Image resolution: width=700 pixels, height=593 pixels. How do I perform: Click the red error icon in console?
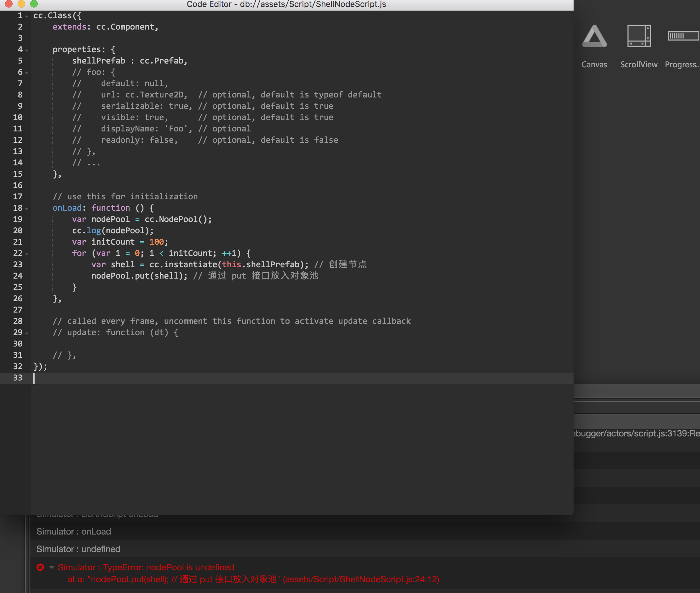[x=40, y=567]
